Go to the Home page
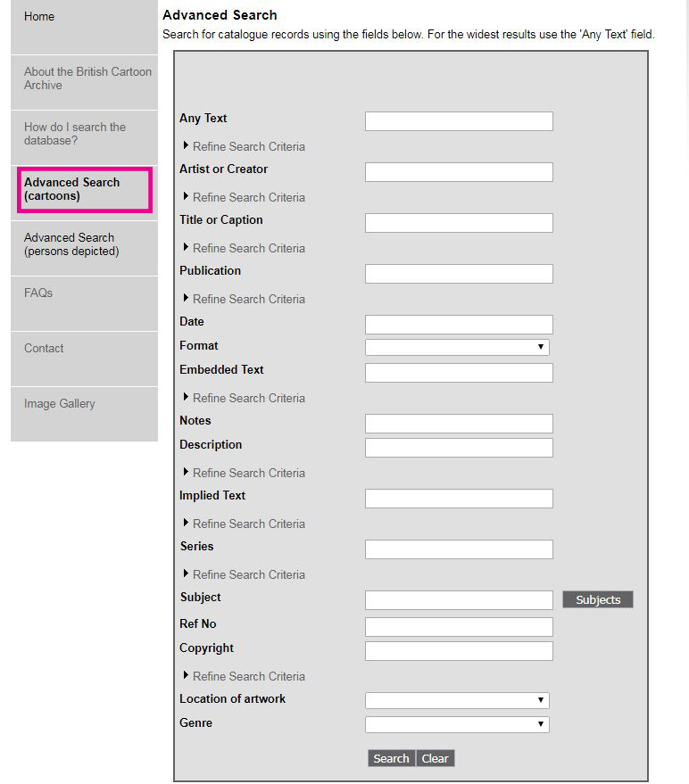Image resolution: width=689 pixels, height=784 pixels. 39,17
